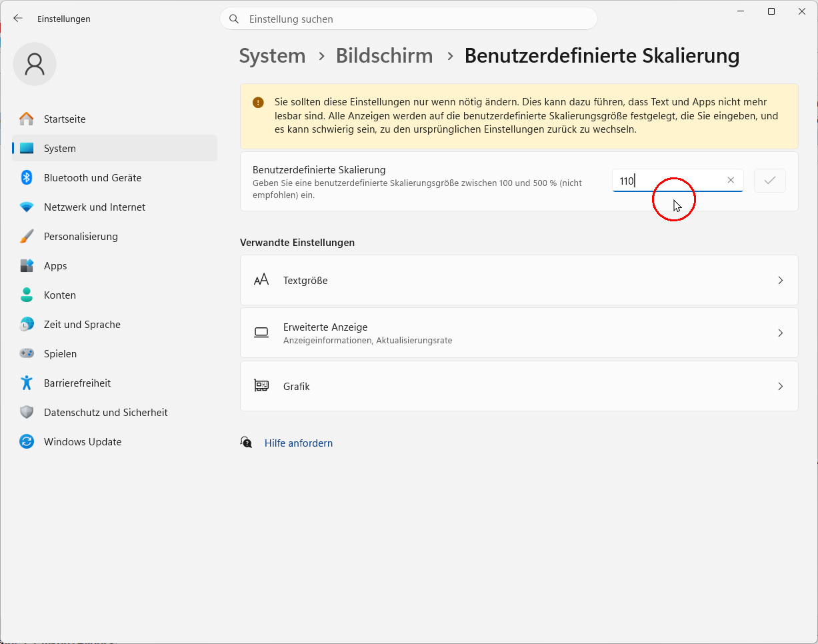Go to Startseite in sidebar
This screenshot has height=644, width=818.
[115, 119]
